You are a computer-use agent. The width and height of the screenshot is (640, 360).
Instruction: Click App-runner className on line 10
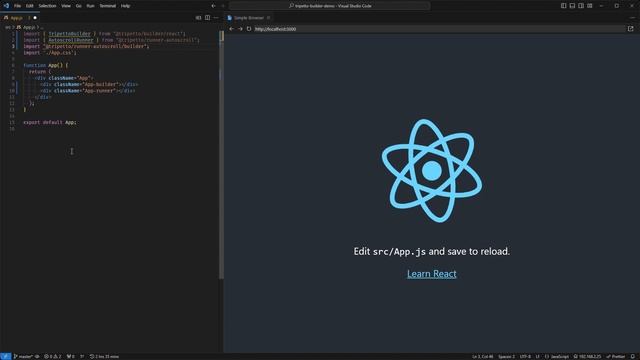tap(99, 91)
